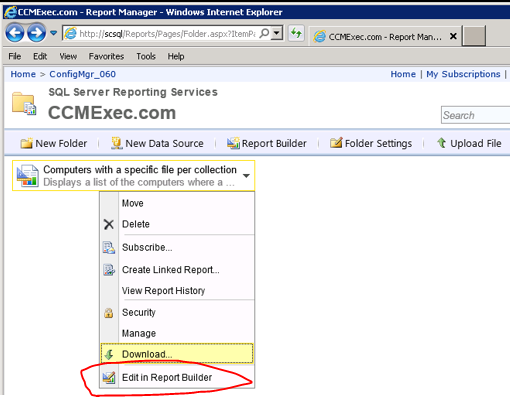
Task: Click the browser Forward arrow button
Action: coord(36,33)
